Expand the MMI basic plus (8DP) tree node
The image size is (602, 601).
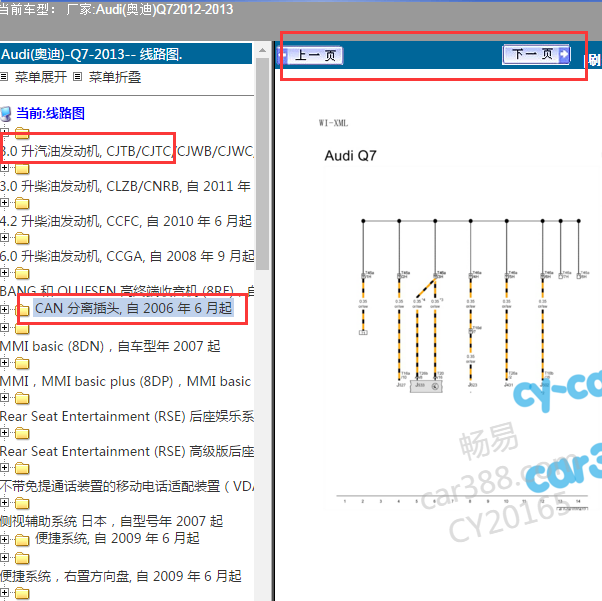click(x=4, y=362)
